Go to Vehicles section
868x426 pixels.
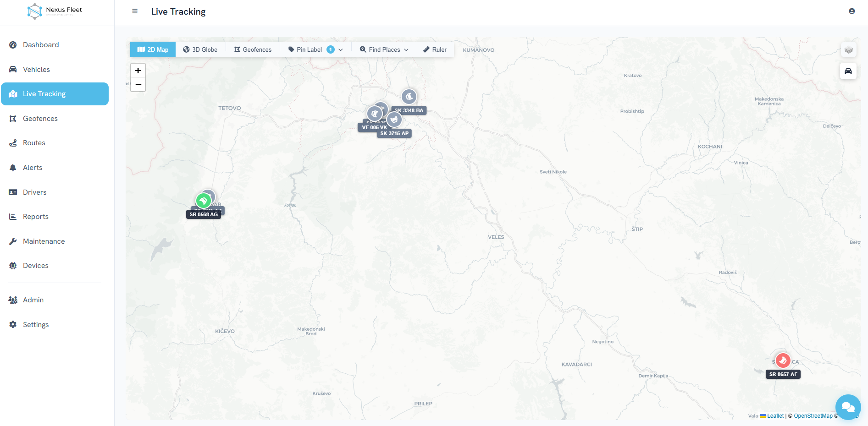point(55,70)
